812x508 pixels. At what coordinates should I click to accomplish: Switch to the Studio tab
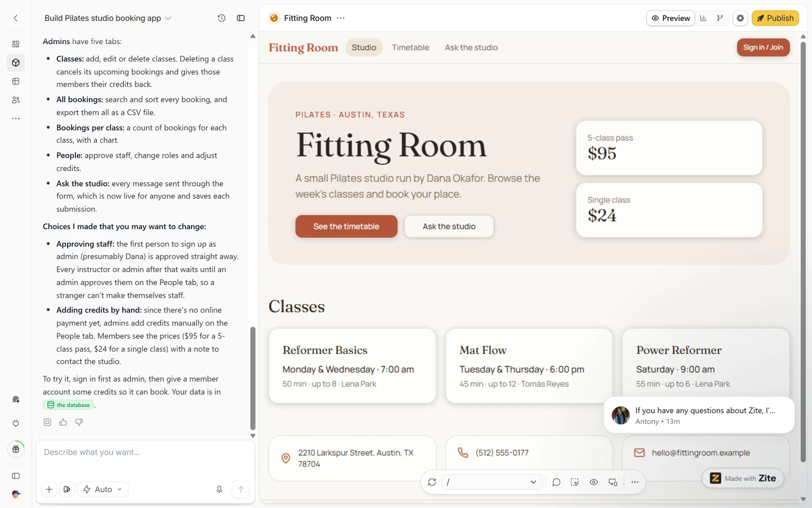pyautogui.click(x=364, y=47)
